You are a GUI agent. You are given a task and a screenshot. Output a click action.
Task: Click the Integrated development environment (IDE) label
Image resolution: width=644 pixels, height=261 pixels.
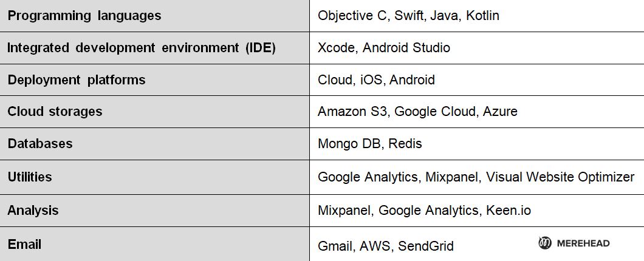pos(142,48)
